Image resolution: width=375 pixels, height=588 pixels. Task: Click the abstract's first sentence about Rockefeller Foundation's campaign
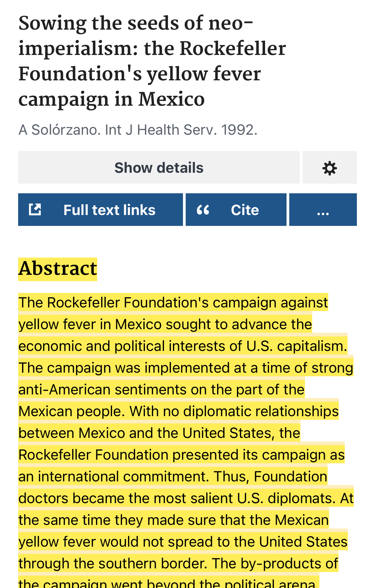[x=183, y=324]
